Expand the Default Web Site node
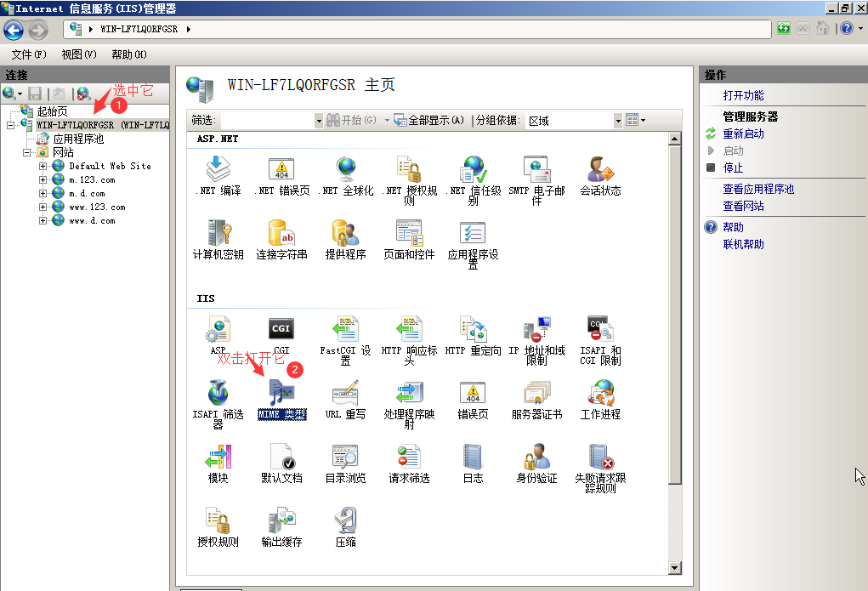The height and width of the screenshot is (591, 868). coord(43,166)
